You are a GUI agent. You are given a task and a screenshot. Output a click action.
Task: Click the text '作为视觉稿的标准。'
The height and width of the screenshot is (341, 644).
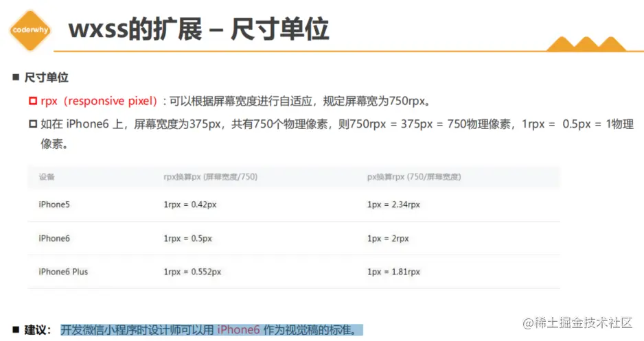click(312, 330)
